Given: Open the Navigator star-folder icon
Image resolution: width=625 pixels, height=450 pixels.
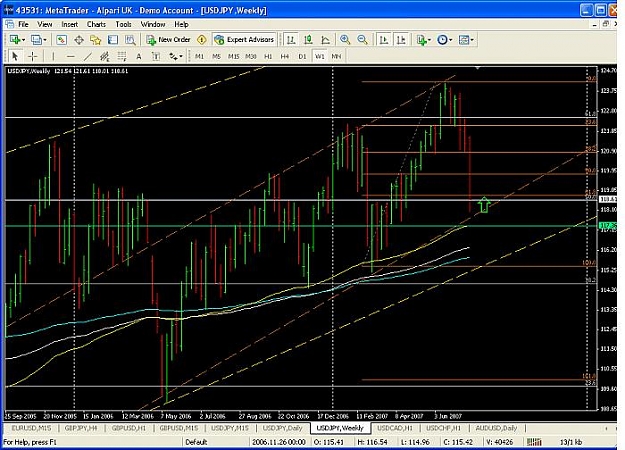Looking at the screenshot, I should 96,40.
